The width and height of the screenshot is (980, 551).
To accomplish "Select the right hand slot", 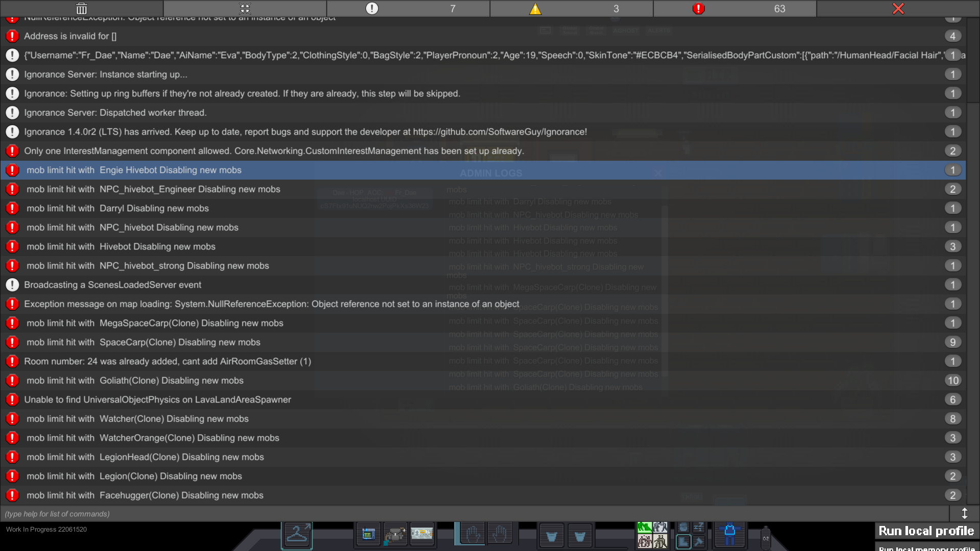I will [x=501, y=534].
